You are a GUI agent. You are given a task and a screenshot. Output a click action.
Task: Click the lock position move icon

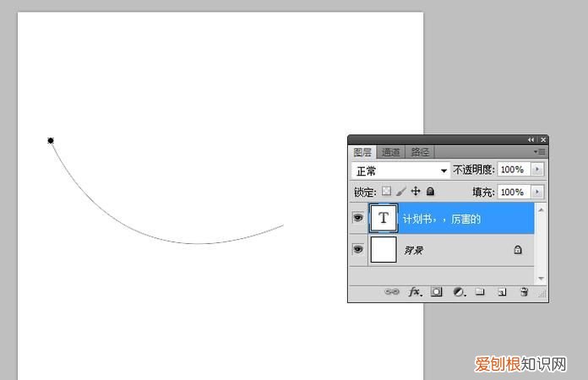(x=415, y=193)
